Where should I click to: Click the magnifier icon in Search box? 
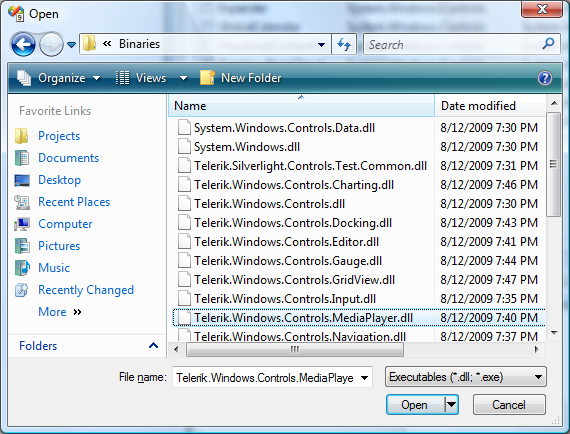[548, 44]
